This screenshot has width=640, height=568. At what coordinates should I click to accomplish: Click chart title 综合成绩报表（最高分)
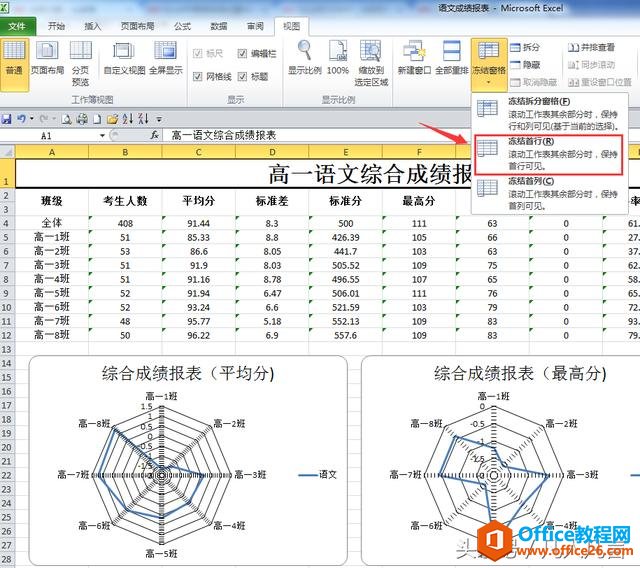coord(520,373)
